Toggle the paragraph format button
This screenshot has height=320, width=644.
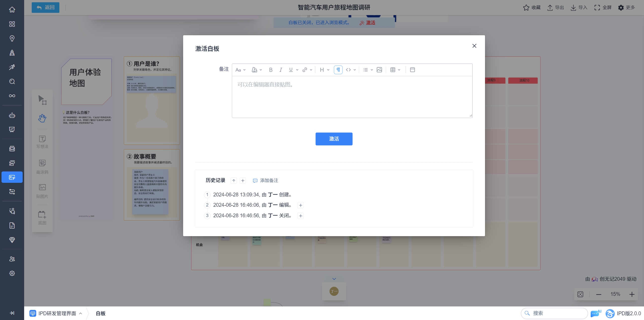pyautogui.click(x=338, y=70)
